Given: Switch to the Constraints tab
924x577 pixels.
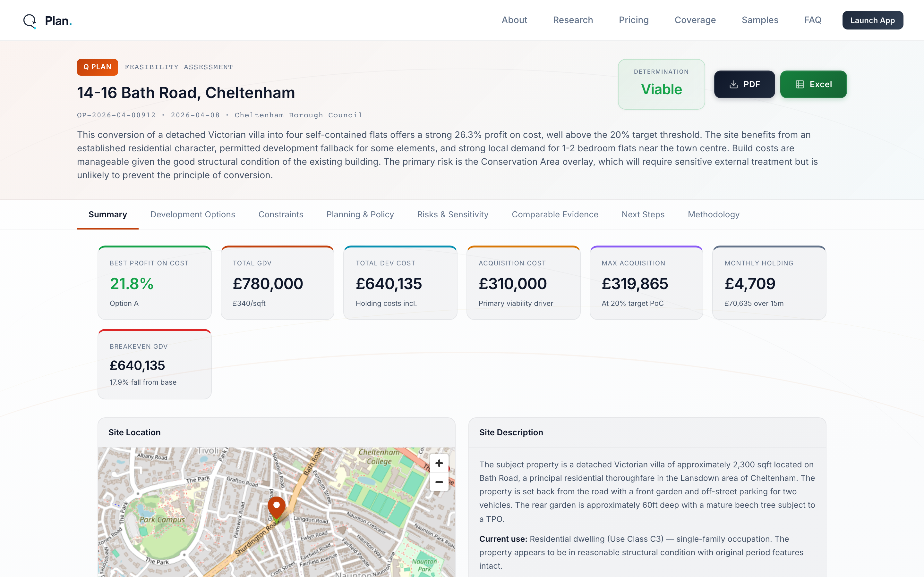Looking at the screenshot, I should [x=281, y=214].
